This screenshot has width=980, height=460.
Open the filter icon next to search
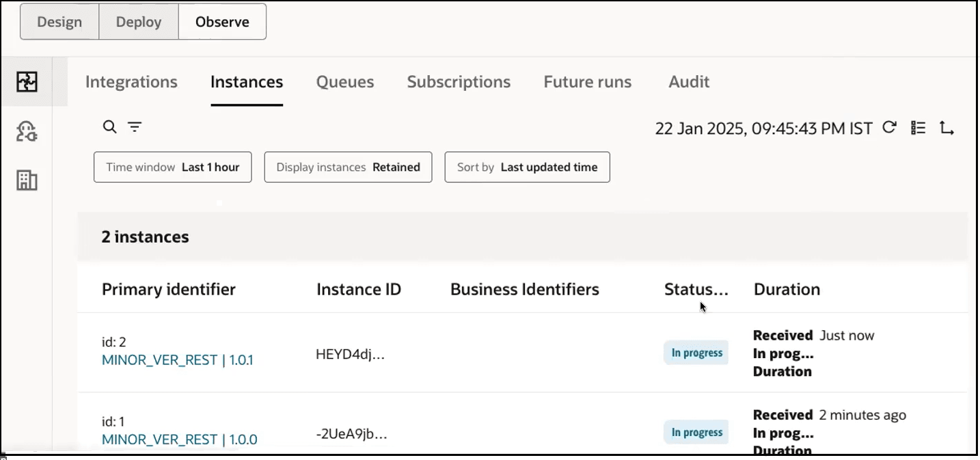click(135, 127)
